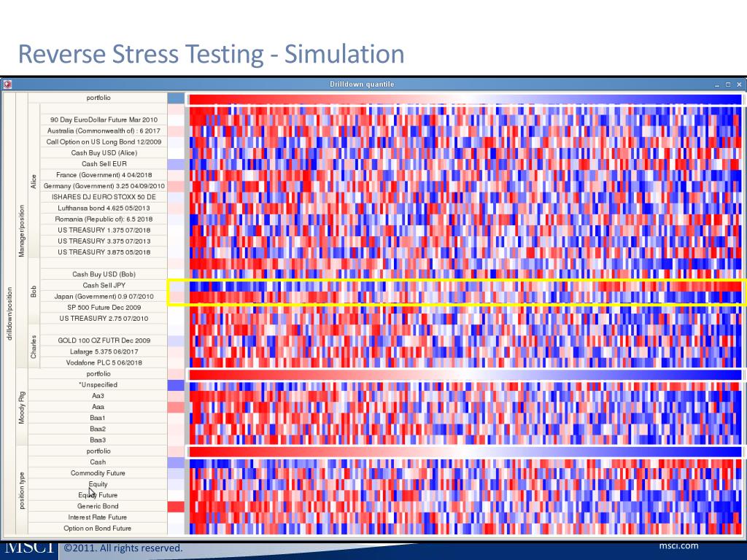Select Romania (Republic of): 6.5 2018

(104, 219)
